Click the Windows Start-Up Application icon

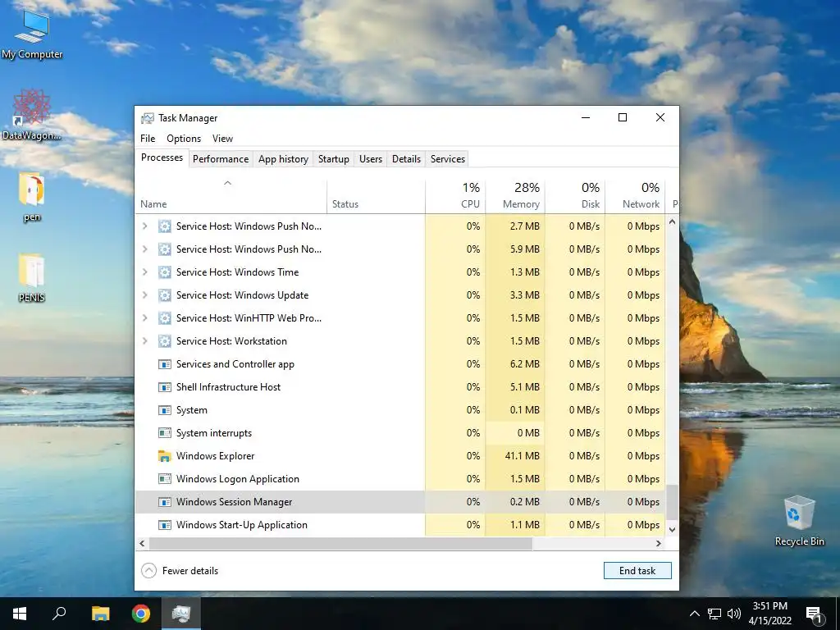[x=164, y=525]
